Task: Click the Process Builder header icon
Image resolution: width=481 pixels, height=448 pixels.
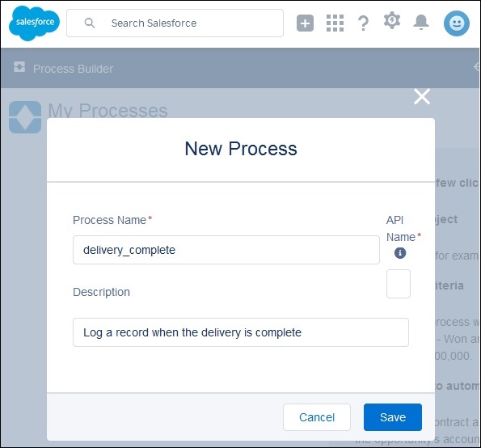Action: click(x=19, y=67)
